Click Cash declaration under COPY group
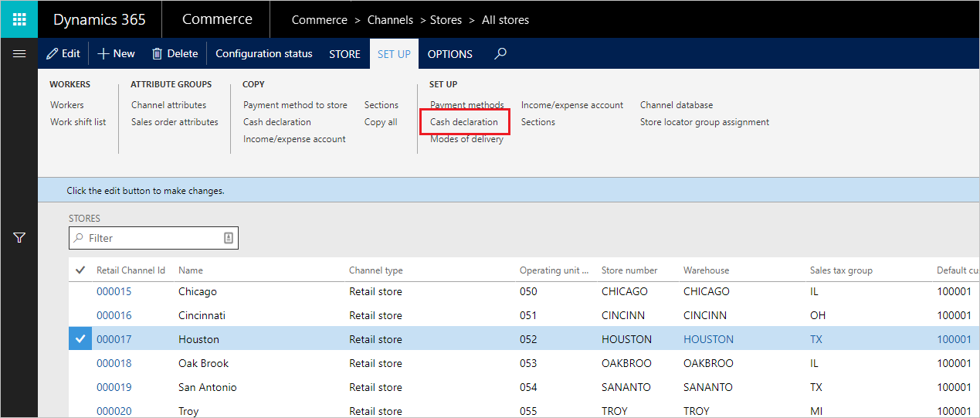Viewport: 980px width, 418px height. [277, 122]
